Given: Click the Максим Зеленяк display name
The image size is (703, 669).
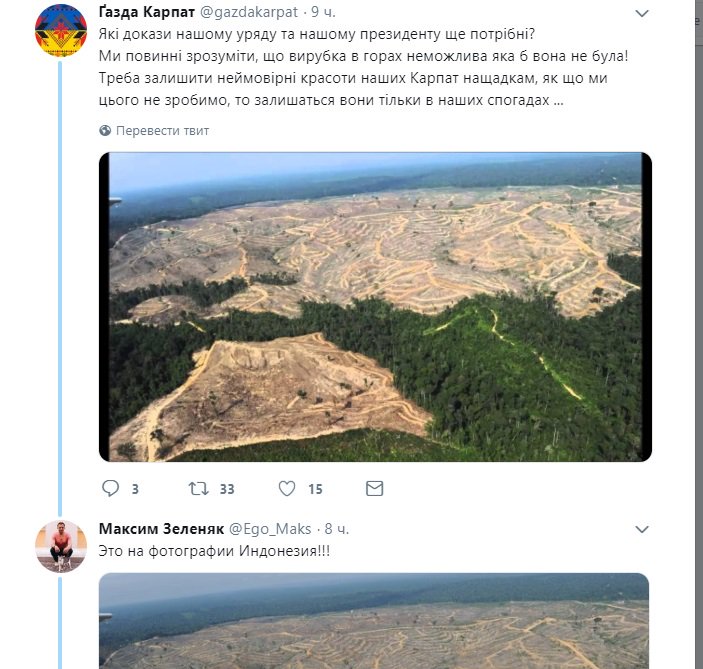Looking at the screenshot, I should [x=161, y=528].
